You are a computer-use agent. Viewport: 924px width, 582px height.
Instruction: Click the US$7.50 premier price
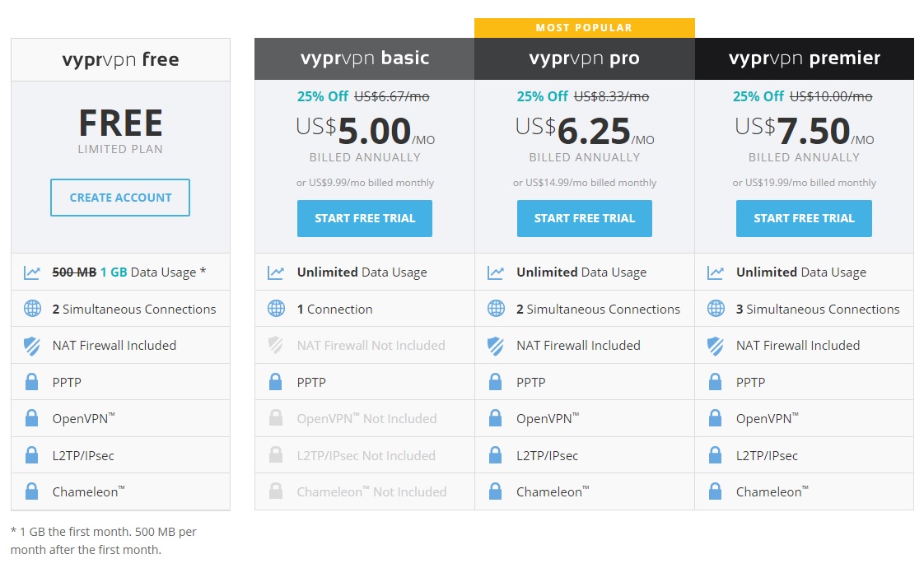pyautogui.click(x=805, y=131)
